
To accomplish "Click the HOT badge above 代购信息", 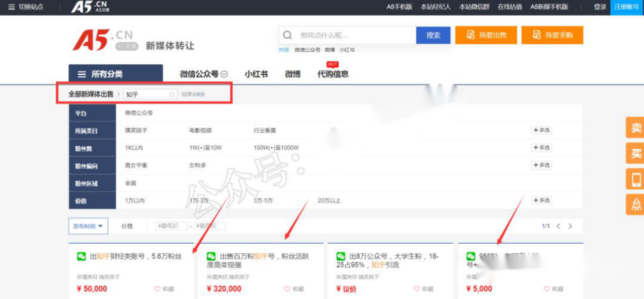I will point(332,64).
